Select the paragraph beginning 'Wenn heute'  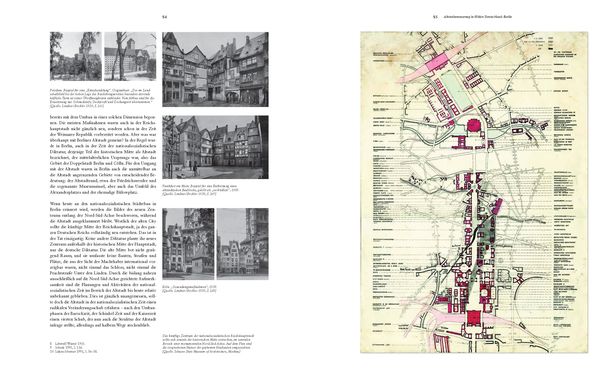click(103, 264)
